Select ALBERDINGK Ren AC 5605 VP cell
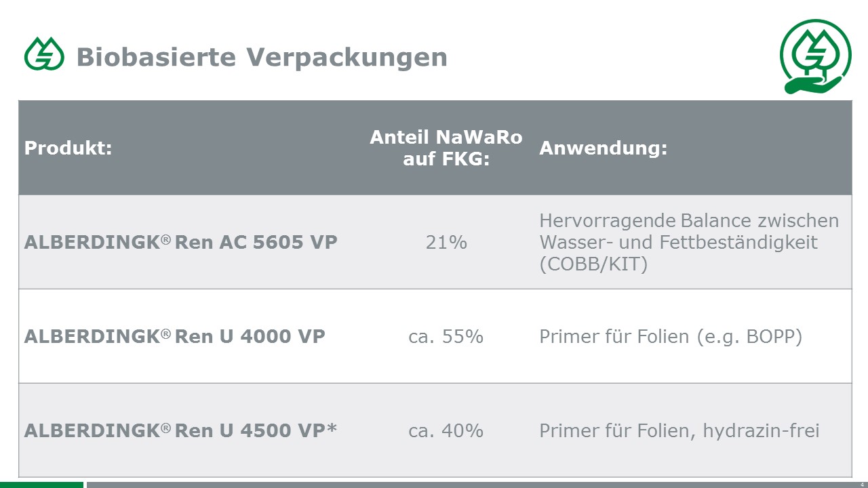868x488 pixels. point(180,242)
